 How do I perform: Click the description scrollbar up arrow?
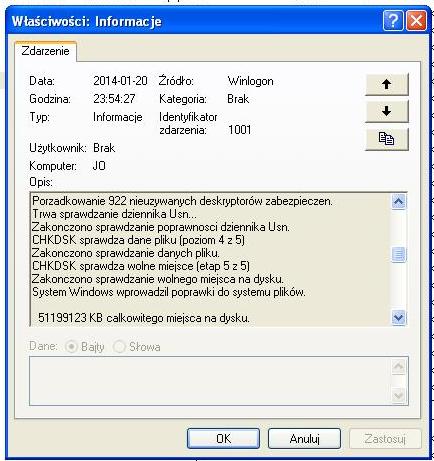click(399, 202)
